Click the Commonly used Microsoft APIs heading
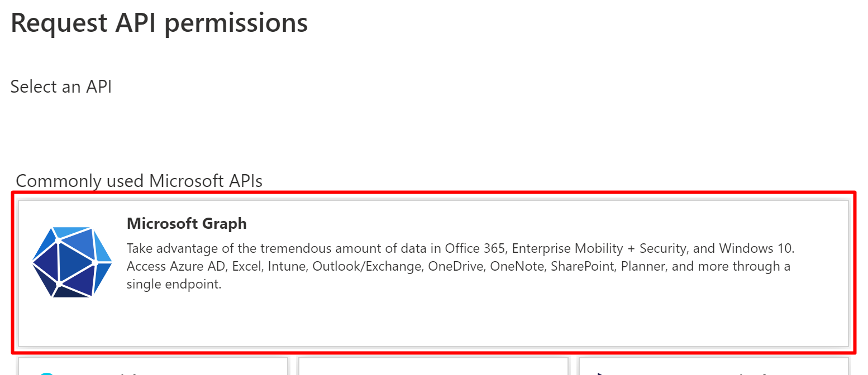868x375 pixels. pyautogui.click(x=139, y=180)
